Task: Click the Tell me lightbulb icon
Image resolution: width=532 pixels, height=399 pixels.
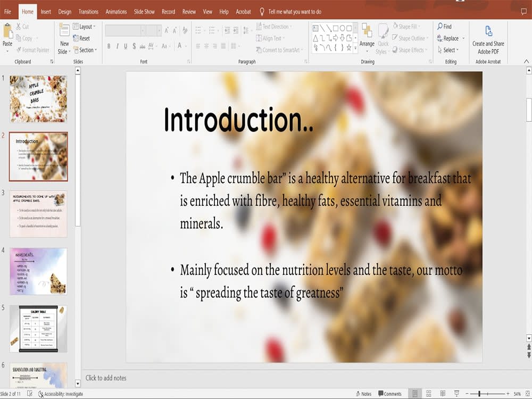Action: tap(262, 12)
